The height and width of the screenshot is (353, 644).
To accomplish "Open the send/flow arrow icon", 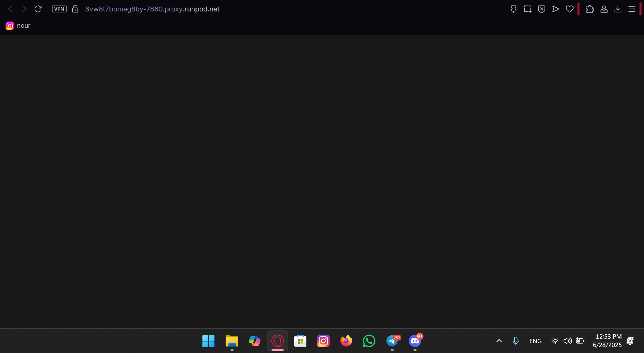I will tap(556, 9).
